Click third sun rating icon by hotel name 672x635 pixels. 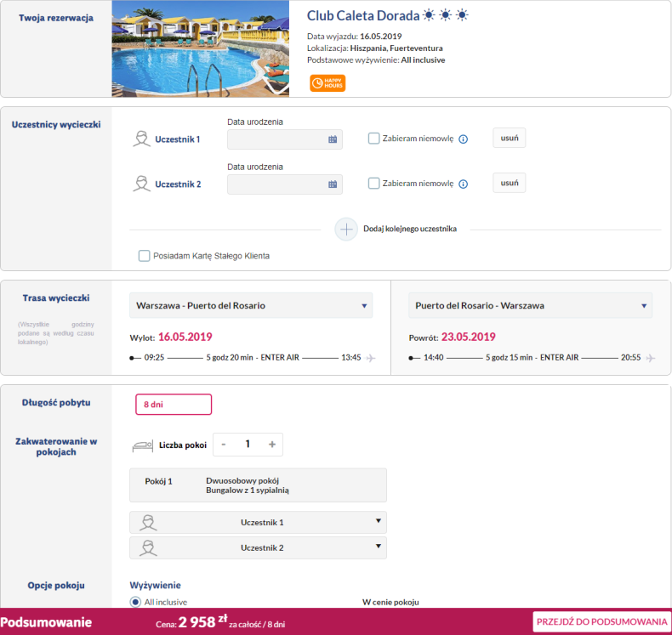pyautogui.click(x=462, y=15)
